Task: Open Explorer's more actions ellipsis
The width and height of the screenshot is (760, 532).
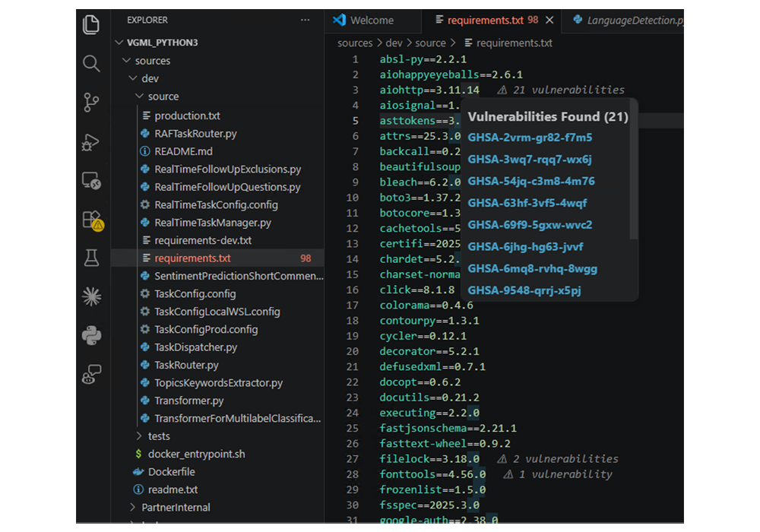Action: (305, 20)
